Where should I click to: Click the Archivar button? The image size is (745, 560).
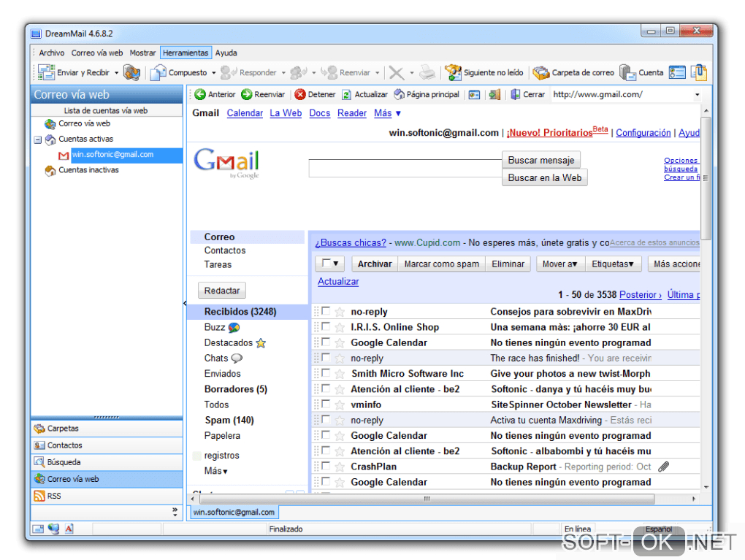point(375,264)
